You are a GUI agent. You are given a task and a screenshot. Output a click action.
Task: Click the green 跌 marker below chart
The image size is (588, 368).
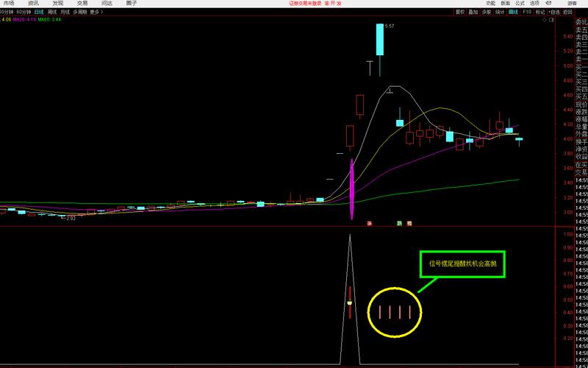click(x=399, y=223)
